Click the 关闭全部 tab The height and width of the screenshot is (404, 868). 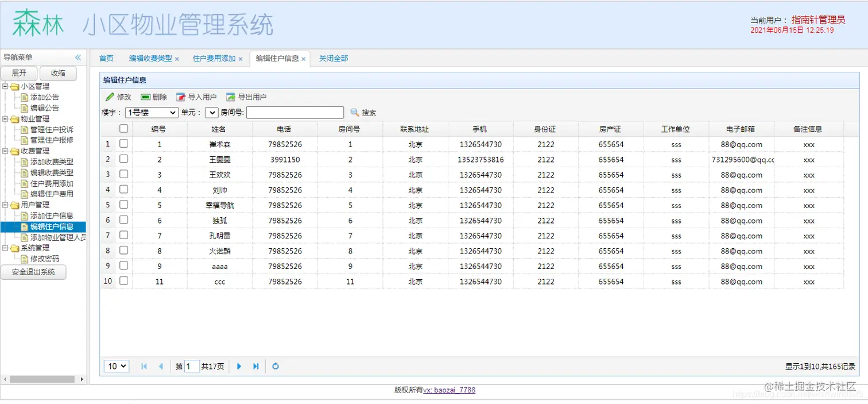click(334, 59)
